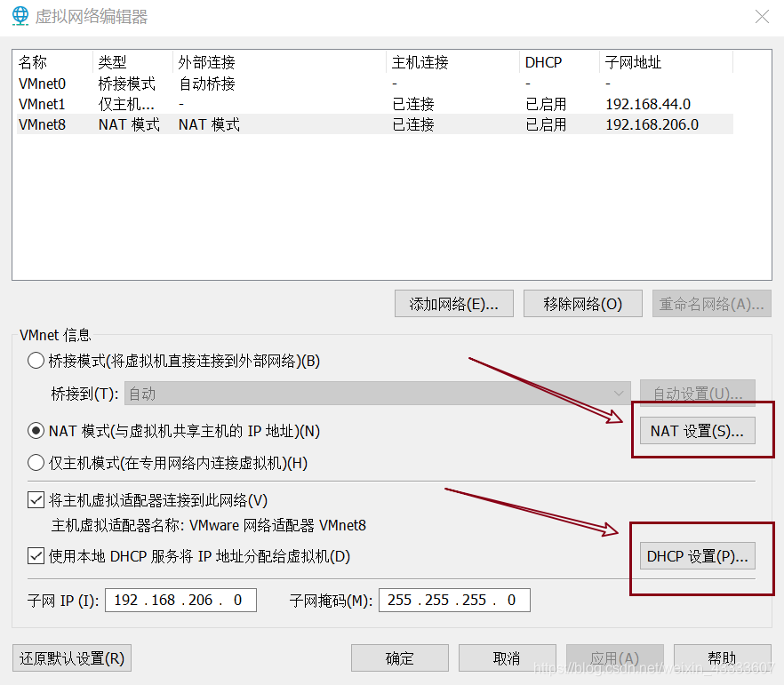The width and height of the screenshot is (784, 685).
Task: Click the 子网 IP input field
Action: tap(181, 600)
